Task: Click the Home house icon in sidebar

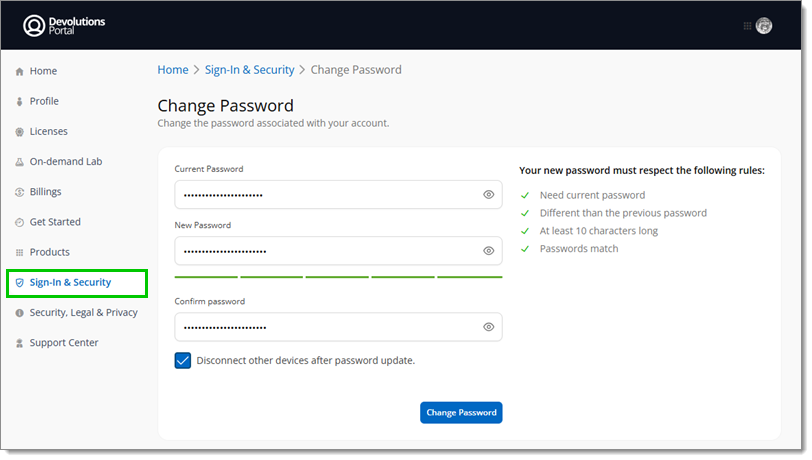Action: point(20,71)
